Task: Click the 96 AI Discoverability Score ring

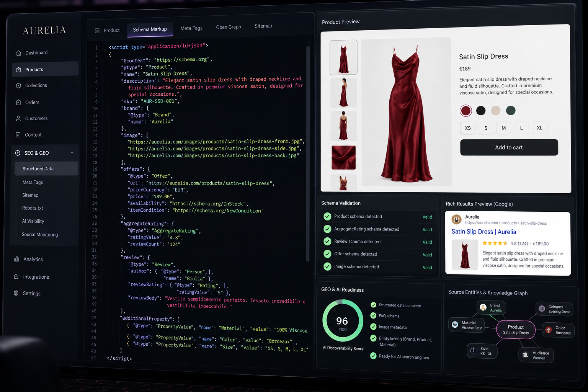Action: 343,320
